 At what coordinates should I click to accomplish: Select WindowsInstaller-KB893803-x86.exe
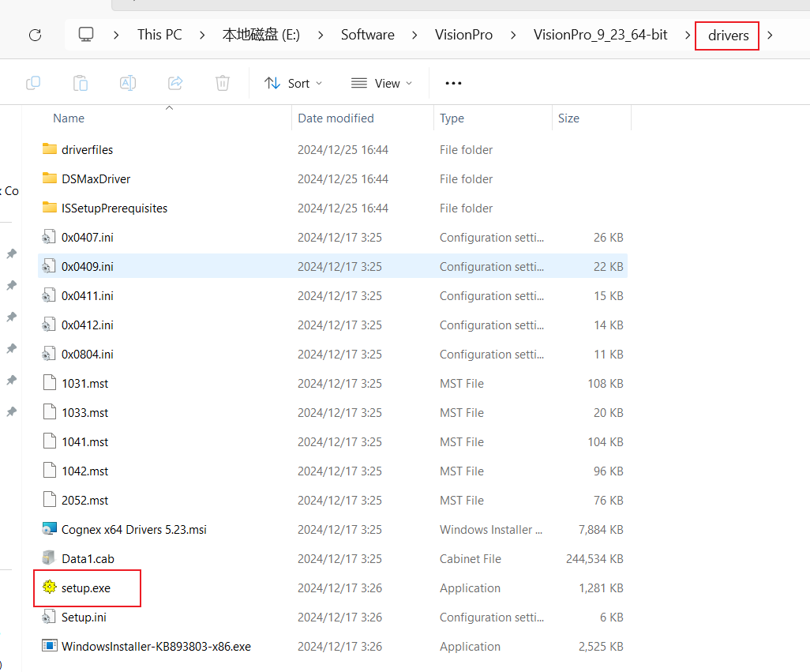156,646
